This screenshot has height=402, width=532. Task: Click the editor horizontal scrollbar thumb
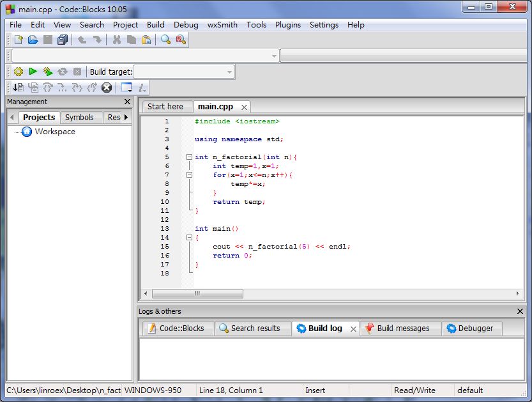click(197, 293)
